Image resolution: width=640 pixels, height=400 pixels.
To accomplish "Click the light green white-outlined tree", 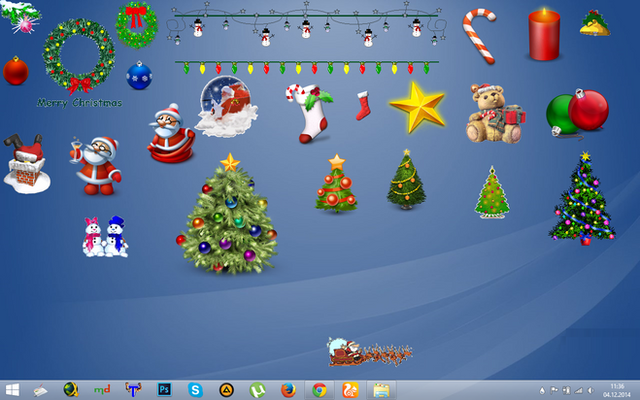I will coord(492,192).
